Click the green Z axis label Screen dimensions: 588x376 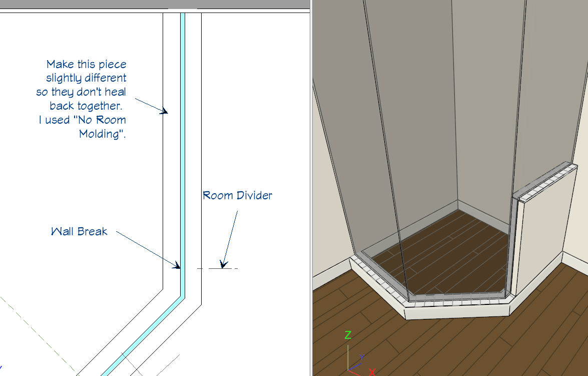pyautogui.click(x=348, y=335)
